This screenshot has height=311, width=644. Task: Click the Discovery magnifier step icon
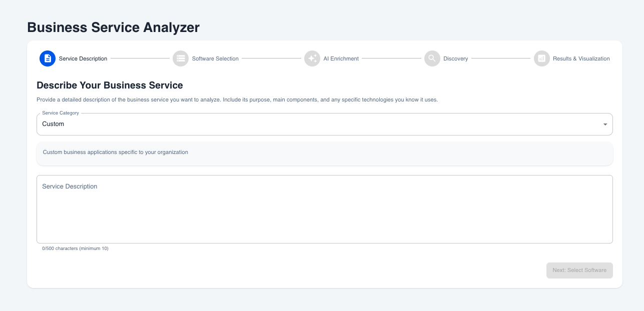coord(432,58)
